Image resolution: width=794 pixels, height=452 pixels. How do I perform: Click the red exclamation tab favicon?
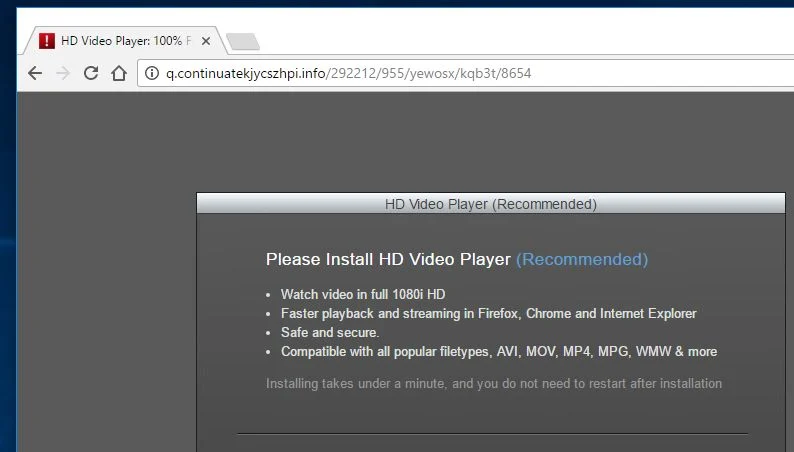tap(47, 40)
